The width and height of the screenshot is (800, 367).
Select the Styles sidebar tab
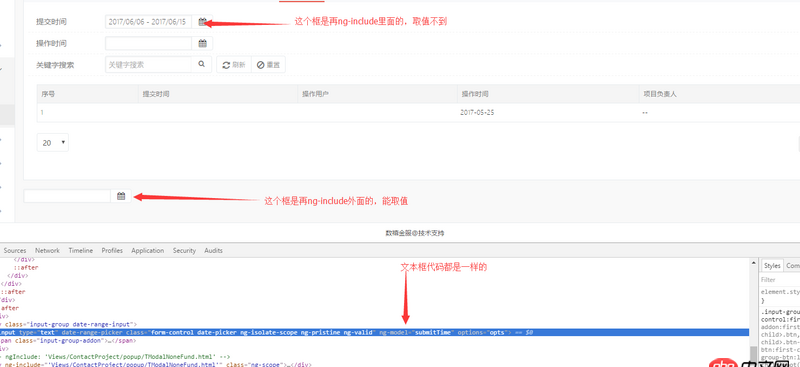[x=772, y=266]
